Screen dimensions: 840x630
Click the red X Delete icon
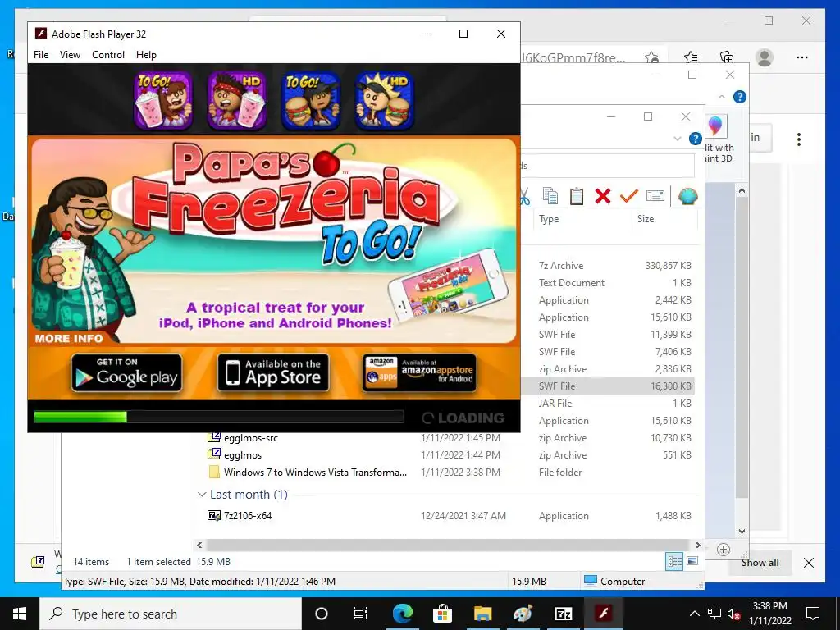[603, 197]
